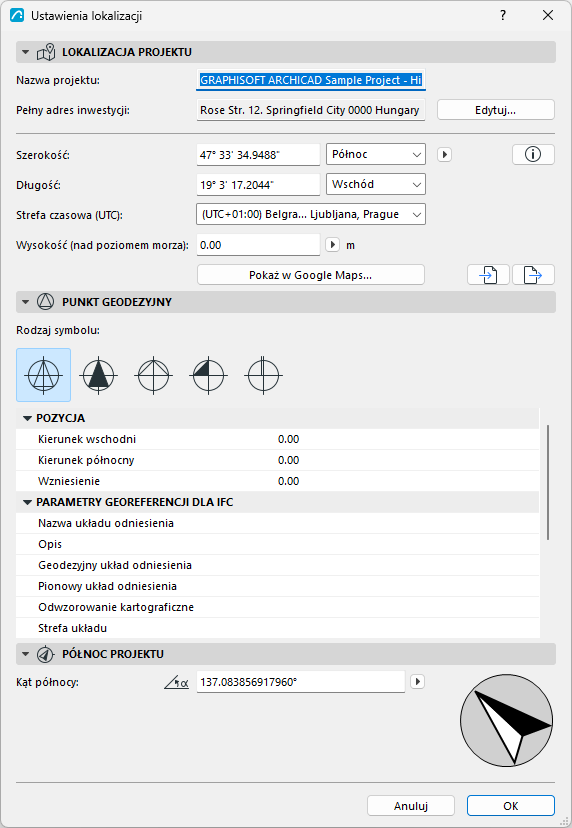Click the export location file icon button
The image size is (572, 828).
coord(533,275)
